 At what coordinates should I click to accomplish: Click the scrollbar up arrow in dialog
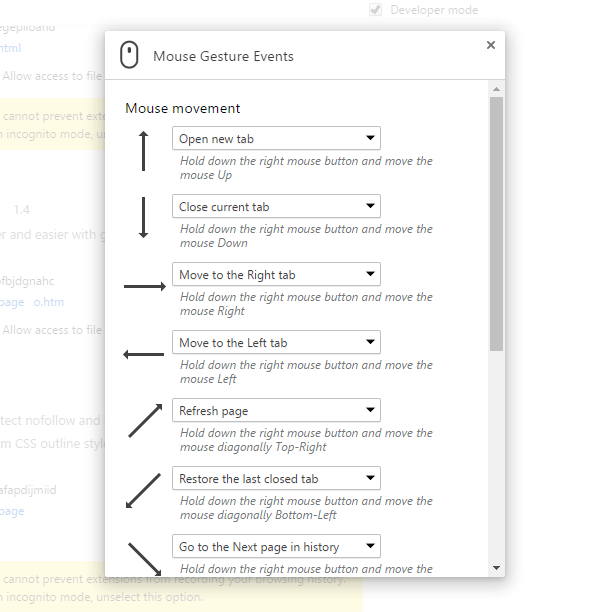497,90
